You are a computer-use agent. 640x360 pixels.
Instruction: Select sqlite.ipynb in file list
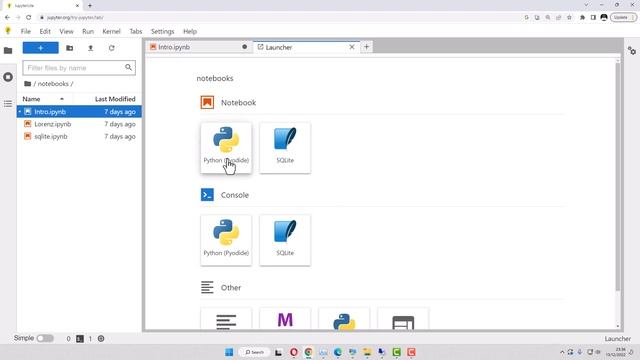[x=79, y=136]
